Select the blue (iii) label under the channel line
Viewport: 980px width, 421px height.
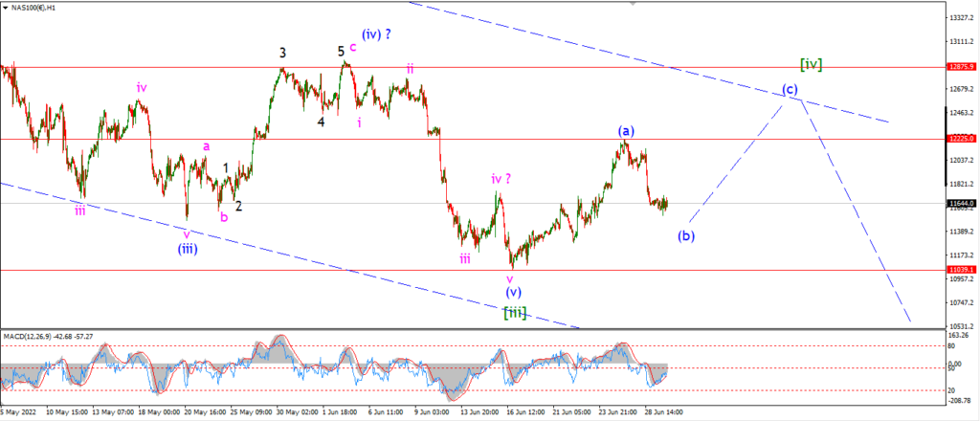pos(188,249)
